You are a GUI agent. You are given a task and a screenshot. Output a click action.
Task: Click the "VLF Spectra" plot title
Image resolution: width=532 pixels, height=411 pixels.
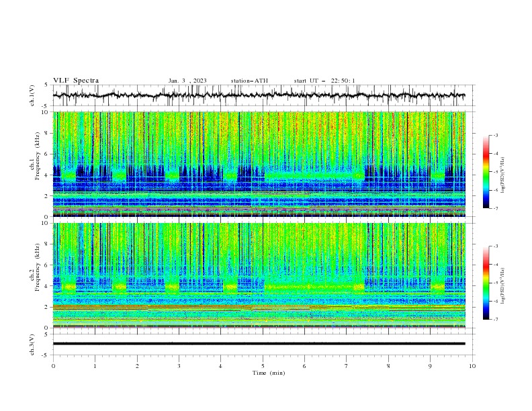pos(76,81)
